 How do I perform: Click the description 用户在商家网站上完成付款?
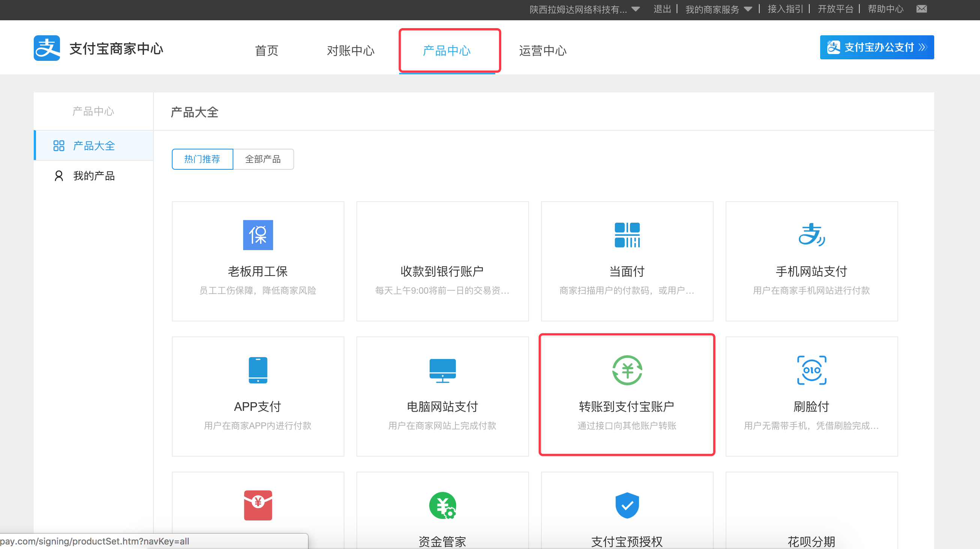[x=442, y=426]
